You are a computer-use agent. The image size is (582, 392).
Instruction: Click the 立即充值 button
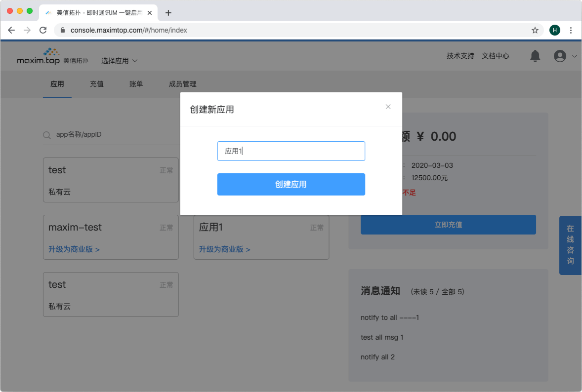point(448,225)
